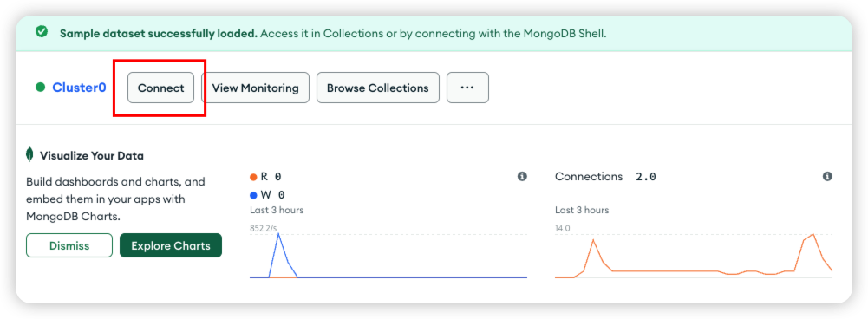This screenshot has width=868, height=319.
Task: Click the Connect button for Cluster0
Action: (x=160, y=88)
